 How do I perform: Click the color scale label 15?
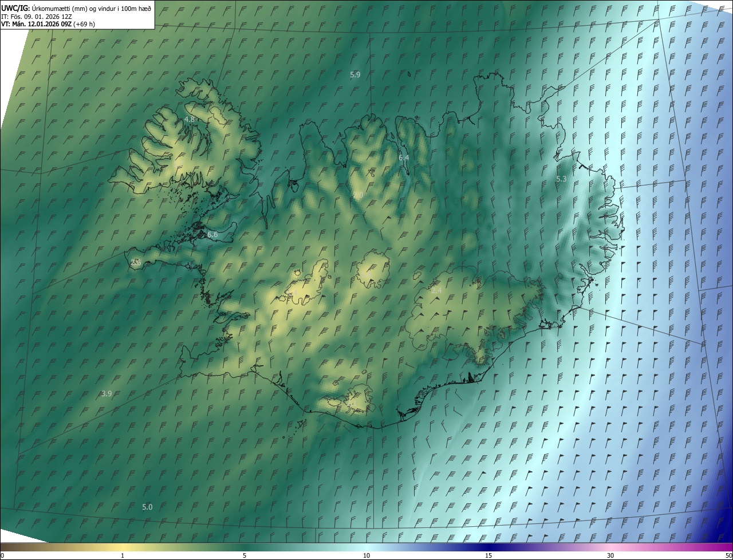point(488,555)
